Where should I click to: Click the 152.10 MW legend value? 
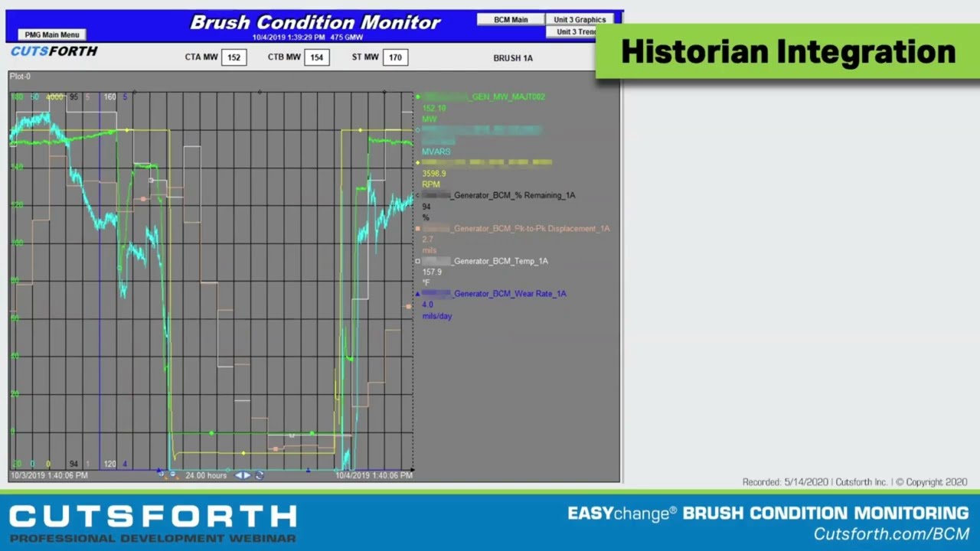[x=434, y=108]
